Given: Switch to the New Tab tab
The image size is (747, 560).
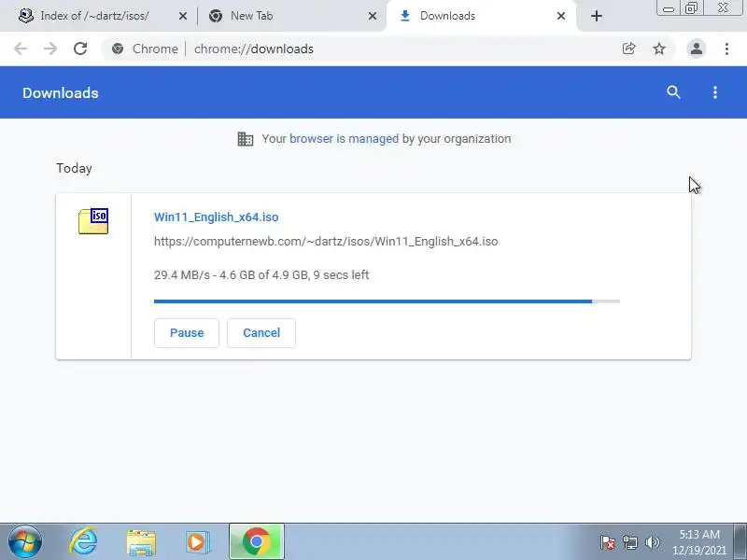Looking at the screenshot, I should [285, 16].
